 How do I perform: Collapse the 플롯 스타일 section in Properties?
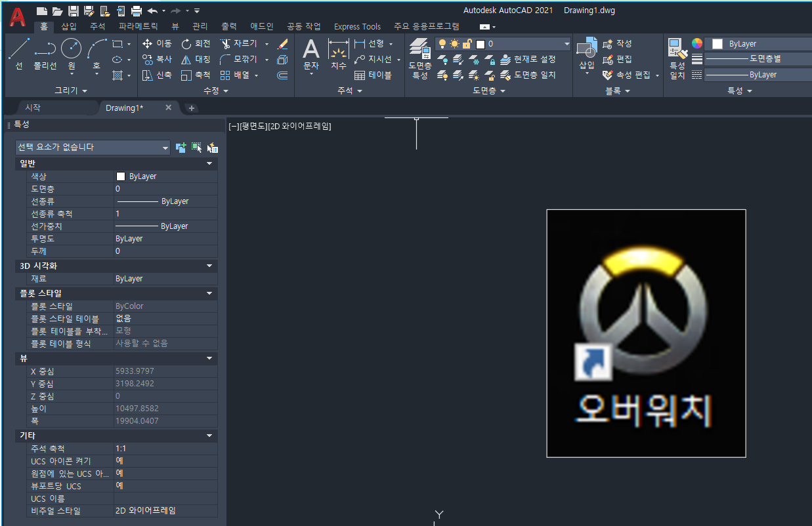(209, 293)
